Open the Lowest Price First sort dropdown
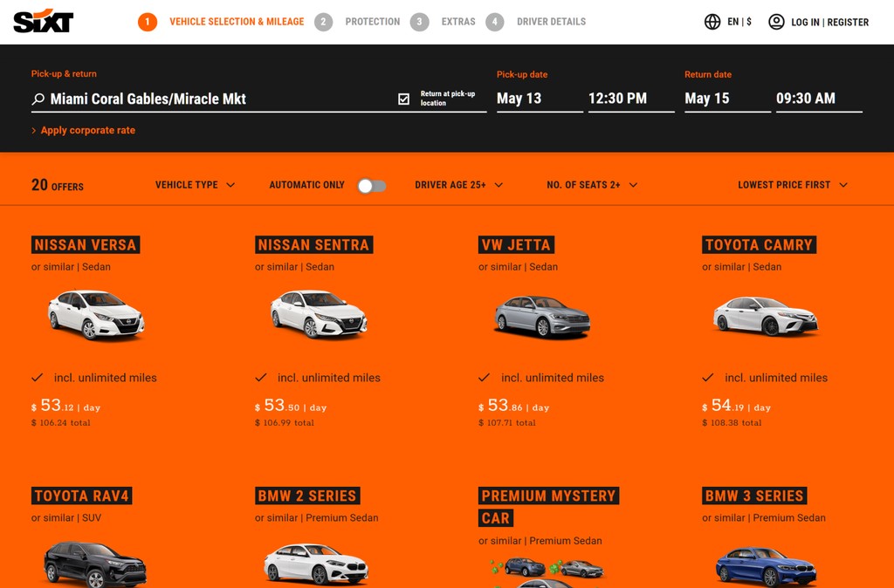The image size is (894, 588). click(x=793, y=185)
